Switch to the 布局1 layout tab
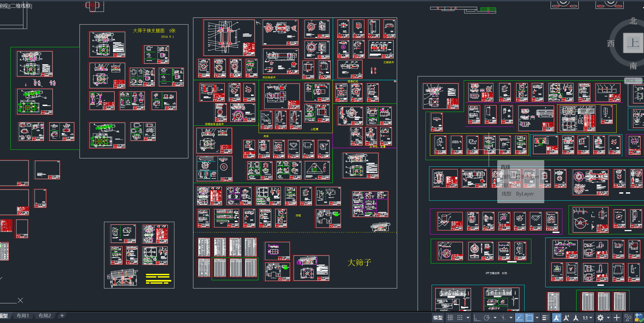The image size is (644, 323). click(x=23, y=316)
